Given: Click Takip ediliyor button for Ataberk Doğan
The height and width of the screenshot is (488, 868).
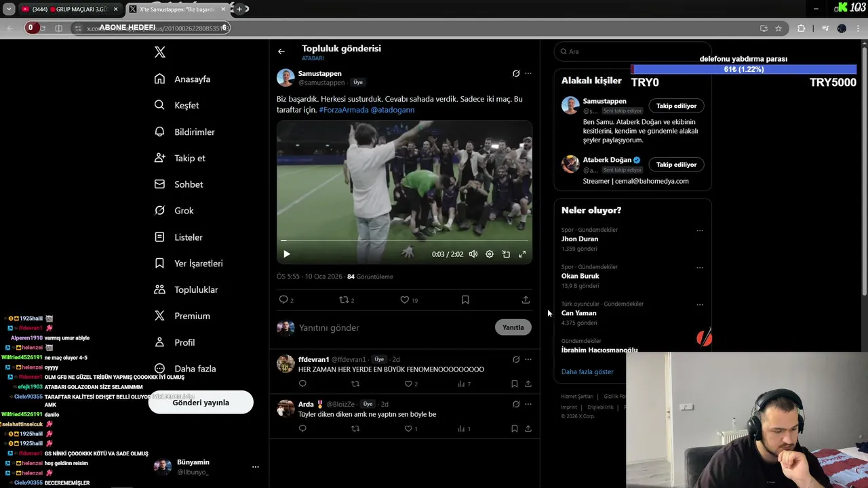Looking at the screenshot, I should point(676,165).
